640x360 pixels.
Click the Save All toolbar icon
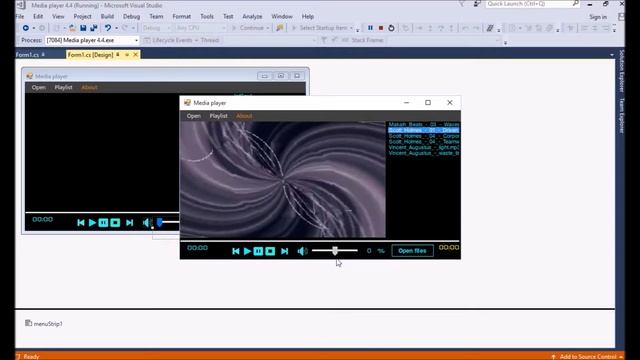[94, 28]
